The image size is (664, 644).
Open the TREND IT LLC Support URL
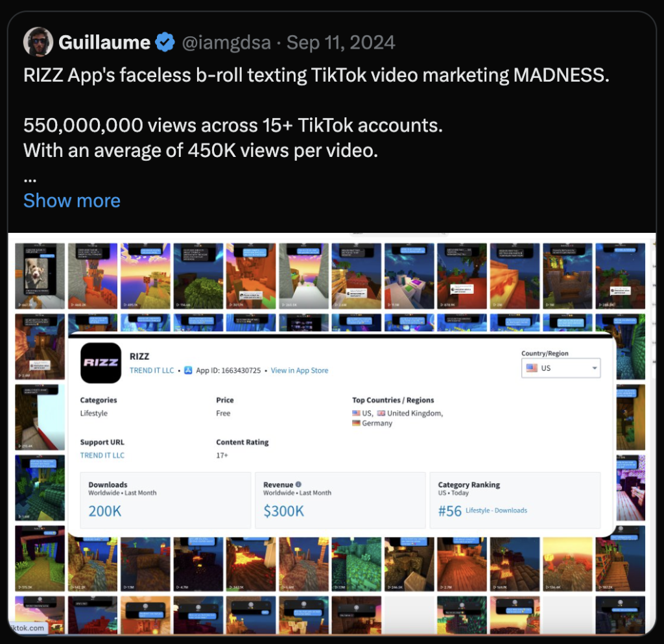pyautogui.click(x=102, y=455)
